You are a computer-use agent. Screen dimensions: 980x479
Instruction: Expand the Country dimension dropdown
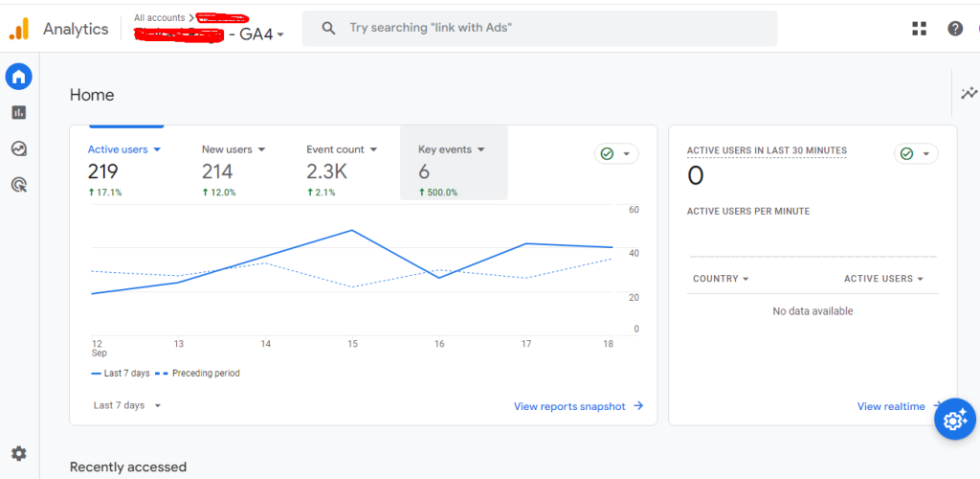click(720, 279)
